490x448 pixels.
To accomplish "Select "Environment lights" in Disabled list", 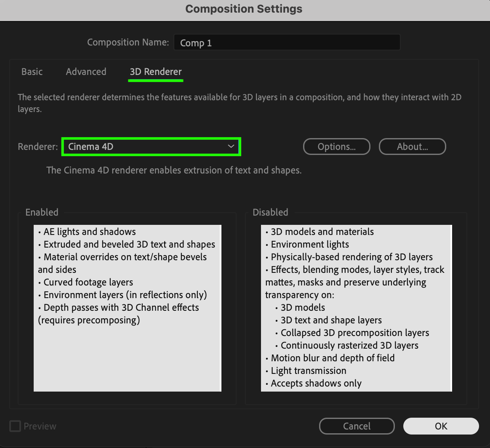I will pyautogui.click(x=309, y=244).
